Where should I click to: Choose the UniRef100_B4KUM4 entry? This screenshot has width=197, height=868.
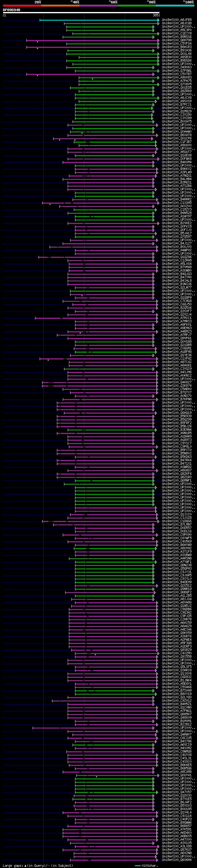177,162
